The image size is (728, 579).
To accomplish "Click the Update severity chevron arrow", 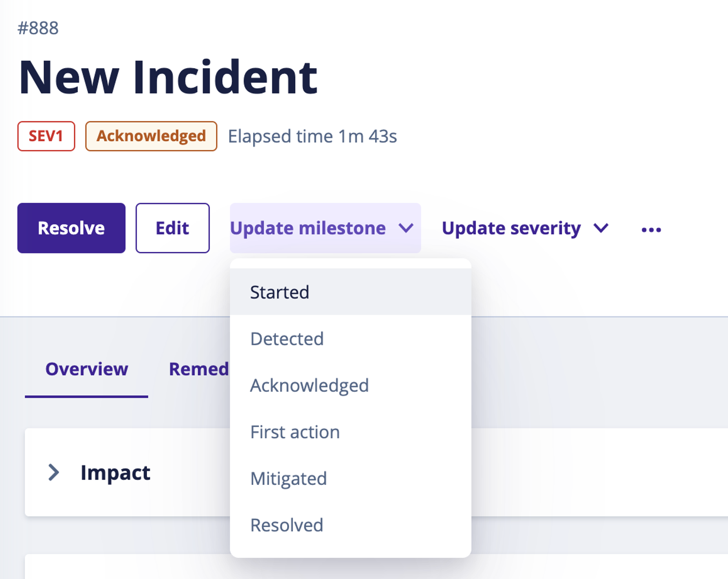I will (x=601, y=228).
